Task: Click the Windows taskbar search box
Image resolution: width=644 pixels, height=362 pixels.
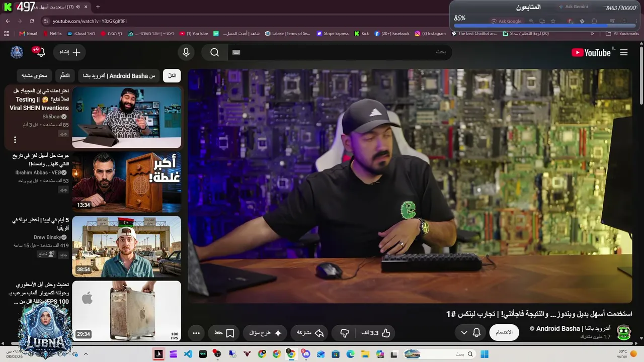Action: click(x=439, y=354)
